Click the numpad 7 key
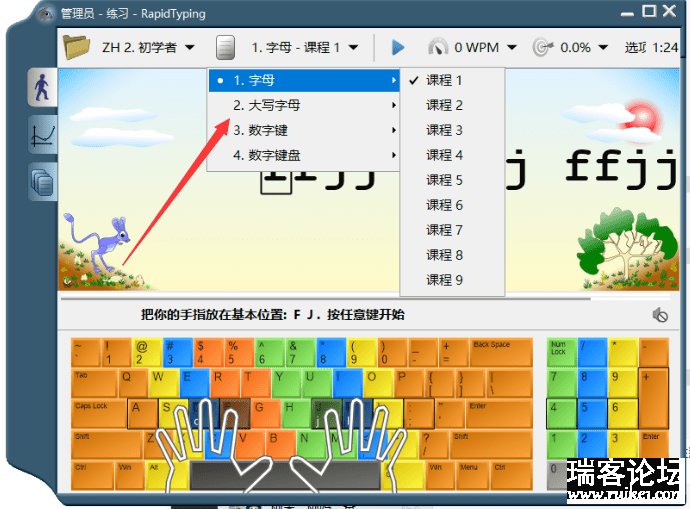The height and width of the screenshot is (509, 690). coord(562,383)
